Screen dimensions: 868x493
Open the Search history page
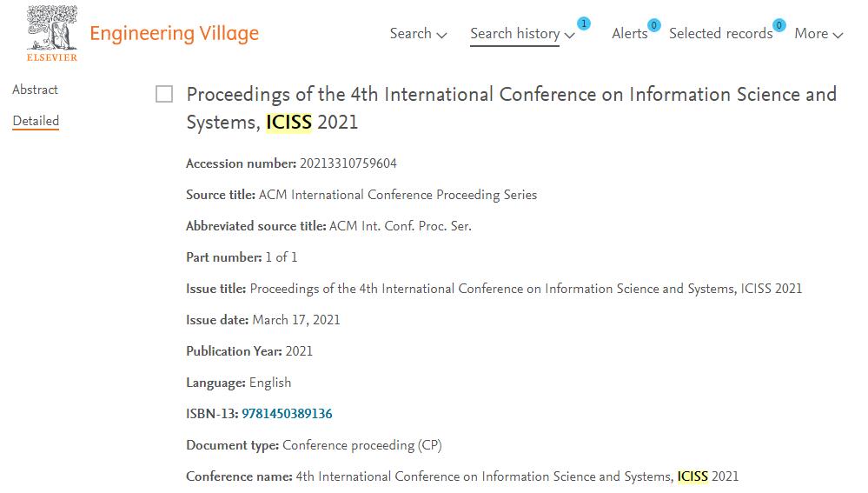[515, 33]
